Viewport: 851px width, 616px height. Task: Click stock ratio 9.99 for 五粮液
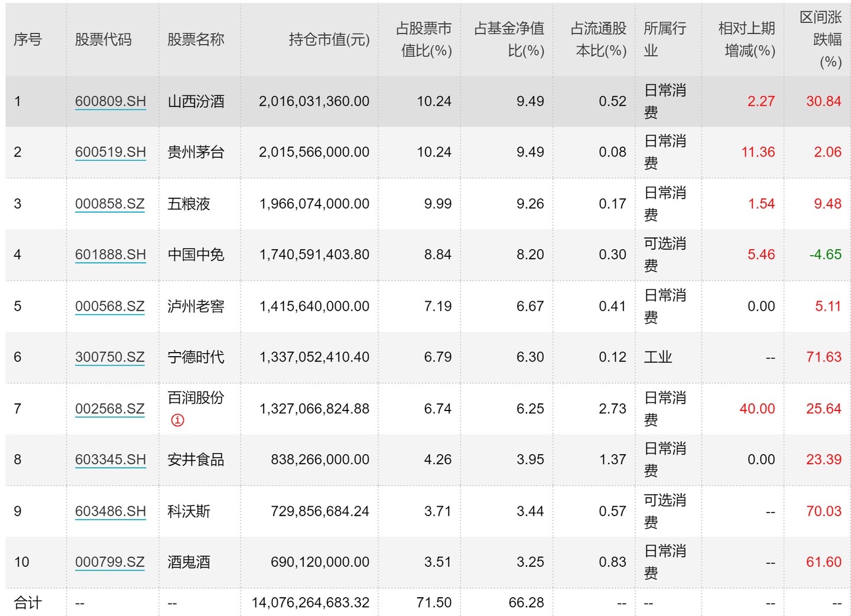click(x=438, y=204)
